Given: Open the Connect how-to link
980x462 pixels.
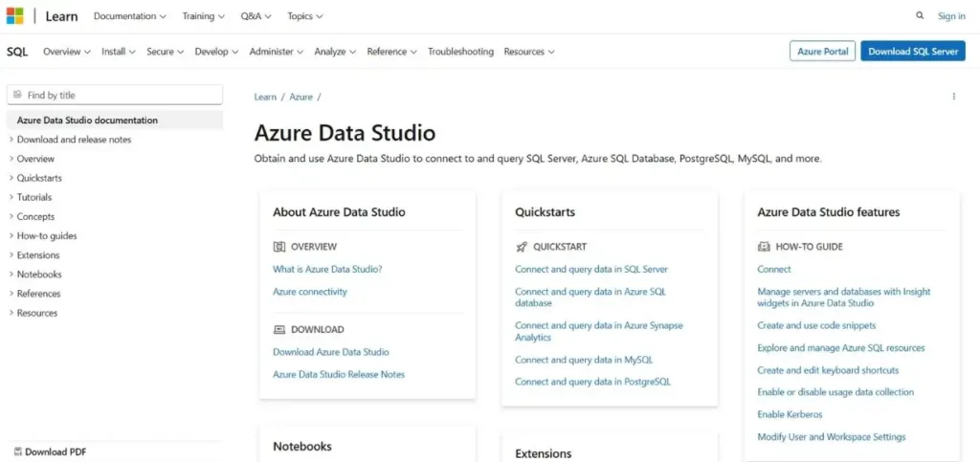Looking at the screenshot, I should coord(774,269).
